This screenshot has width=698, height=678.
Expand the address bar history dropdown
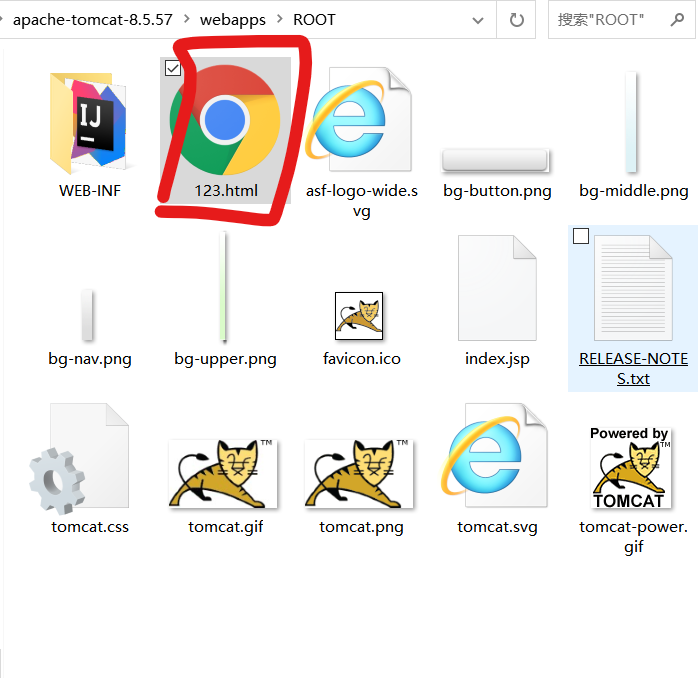point(478,20)
